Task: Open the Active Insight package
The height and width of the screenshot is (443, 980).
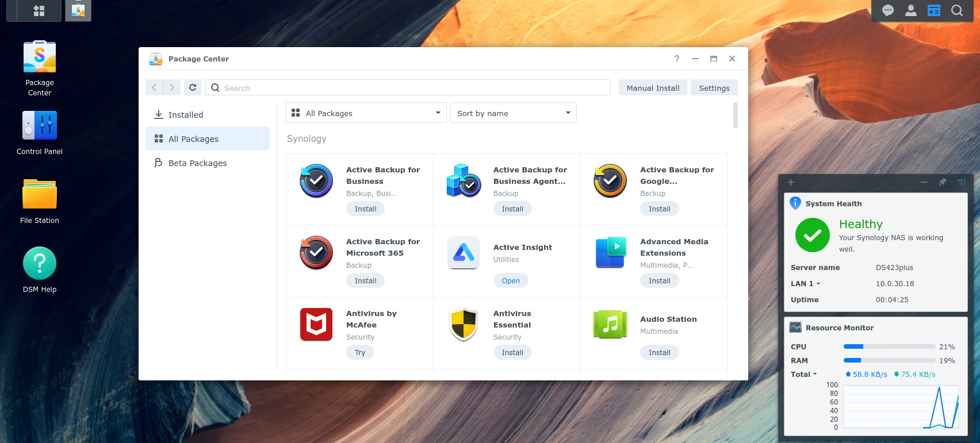Action: click(511, 280)
